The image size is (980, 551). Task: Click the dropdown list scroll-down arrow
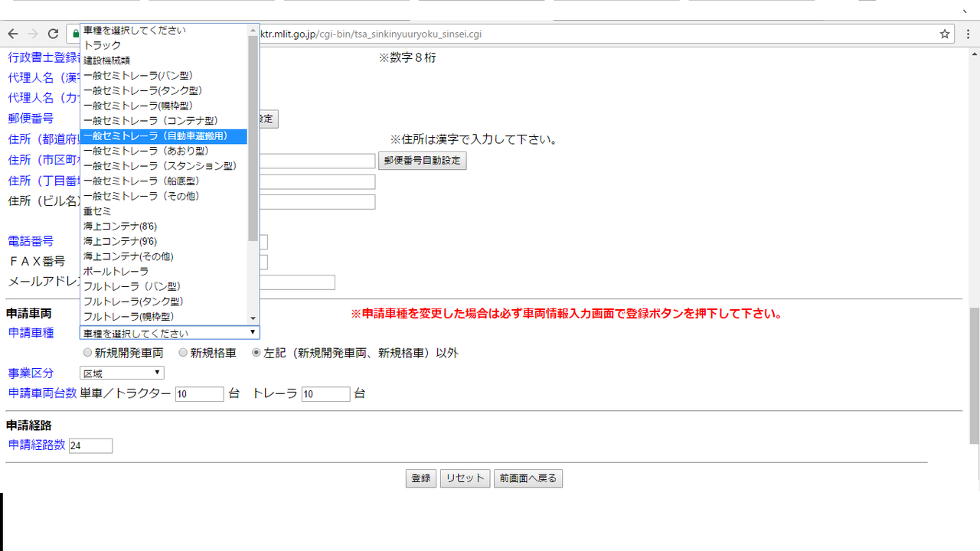point(253,318)
